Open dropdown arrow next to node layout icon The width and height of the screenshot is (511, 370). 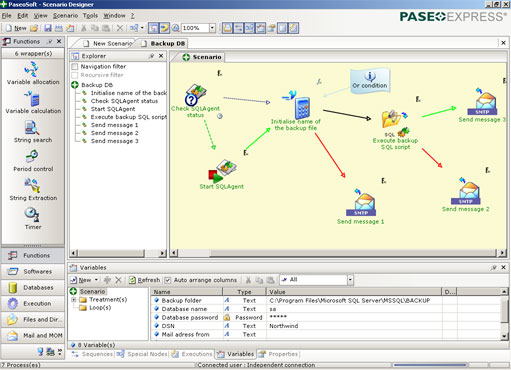click(142, 28)
